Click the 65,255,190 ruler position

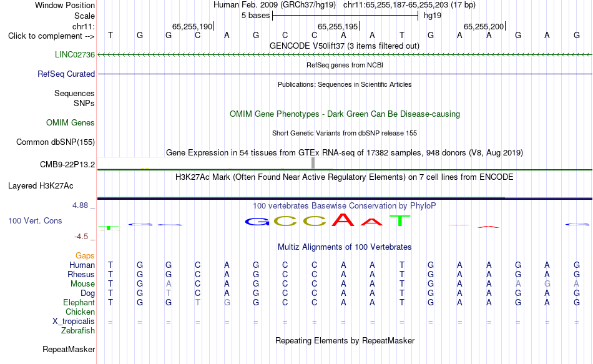[x=192, y=26]
